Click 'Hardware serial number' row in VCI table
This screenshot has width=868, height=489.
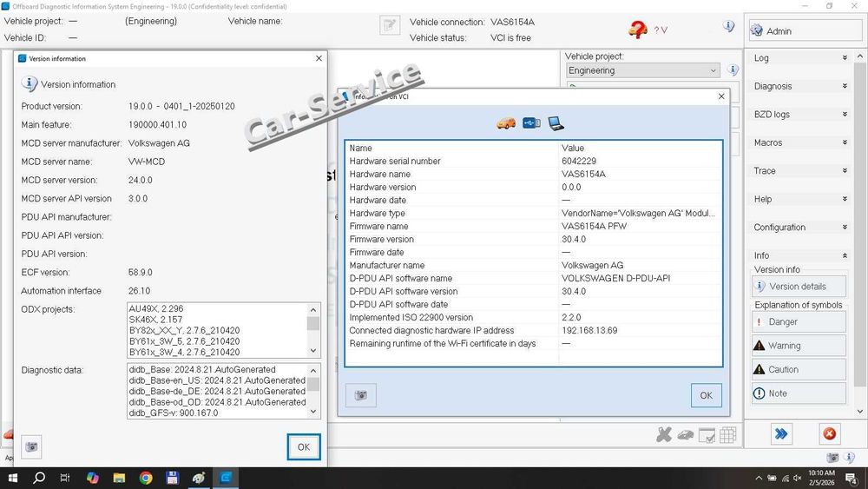(x=534, y=162)
